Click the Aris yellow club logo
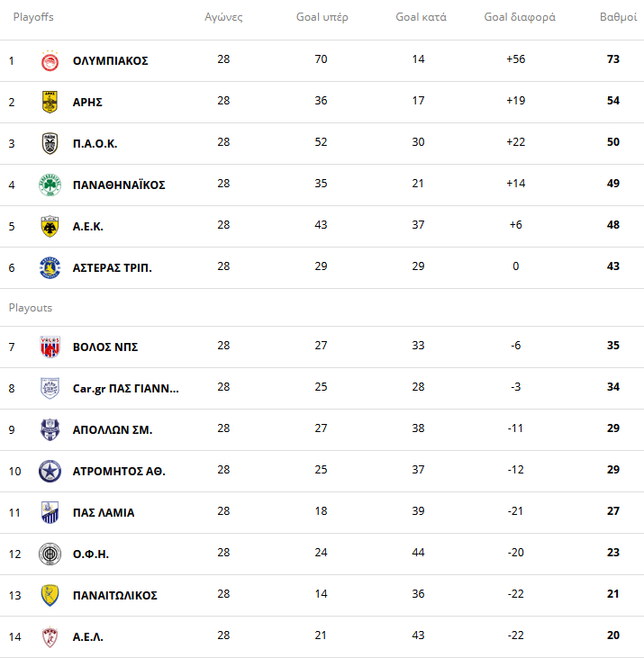Image resolution: width=644 pixels, height=658 pixels. 50,103
